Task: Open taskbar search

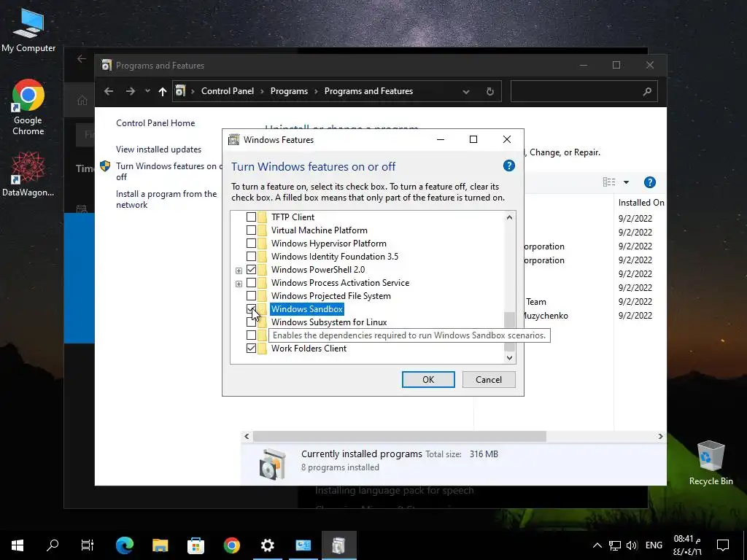Action: [53, 545]
